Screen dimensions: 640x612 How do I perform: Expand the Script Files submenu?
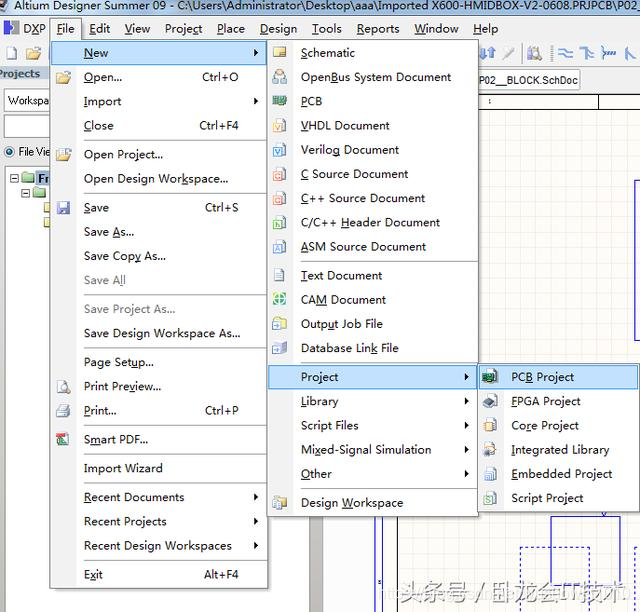(x=372, y=425)
